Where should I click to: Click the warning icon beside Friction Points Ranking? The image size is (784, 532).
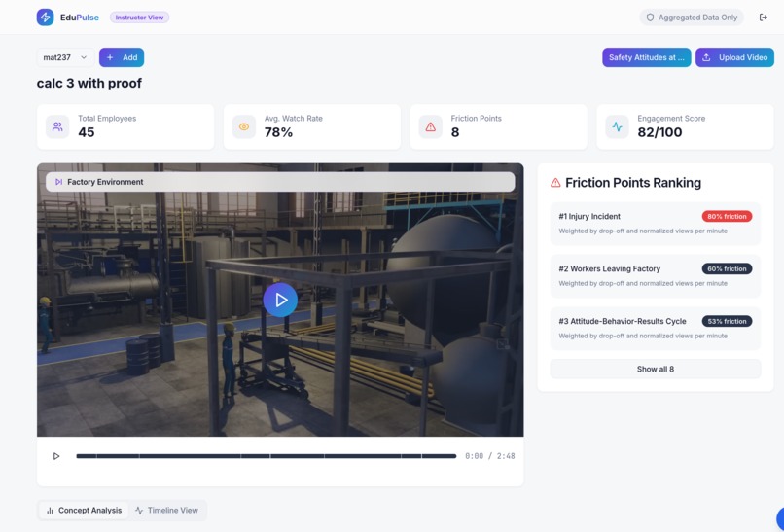(x=555, y=183)
